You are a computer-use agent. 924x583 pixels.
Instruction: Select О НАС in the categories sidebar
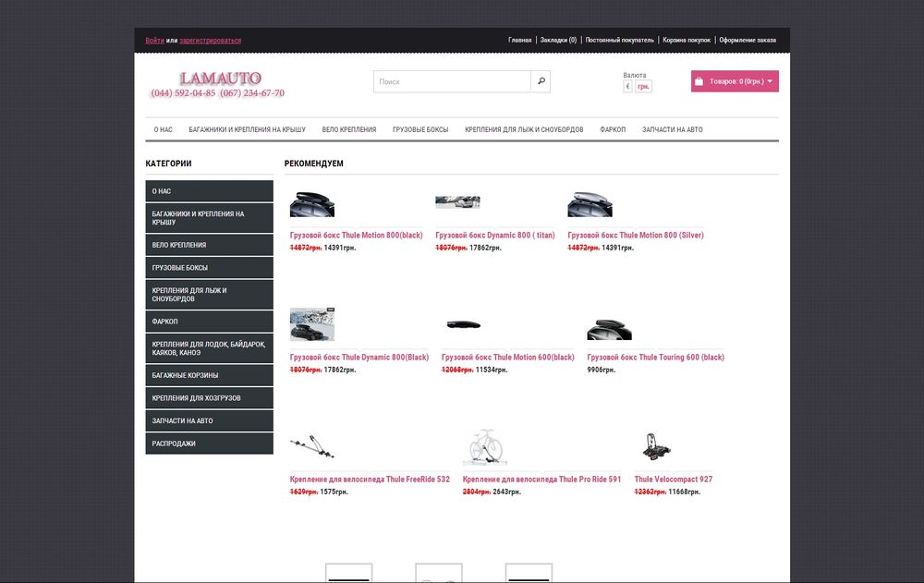click(209, 191)
